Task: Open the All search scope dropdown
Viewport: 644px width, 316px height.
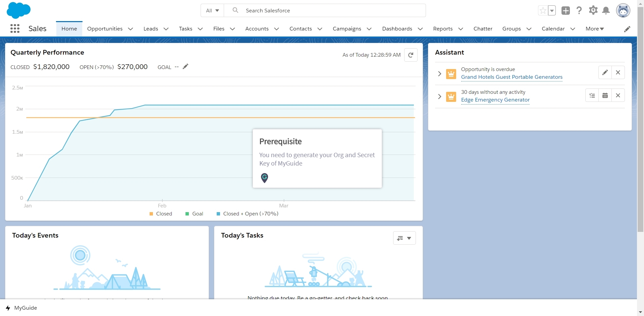Action: (212, 10)
